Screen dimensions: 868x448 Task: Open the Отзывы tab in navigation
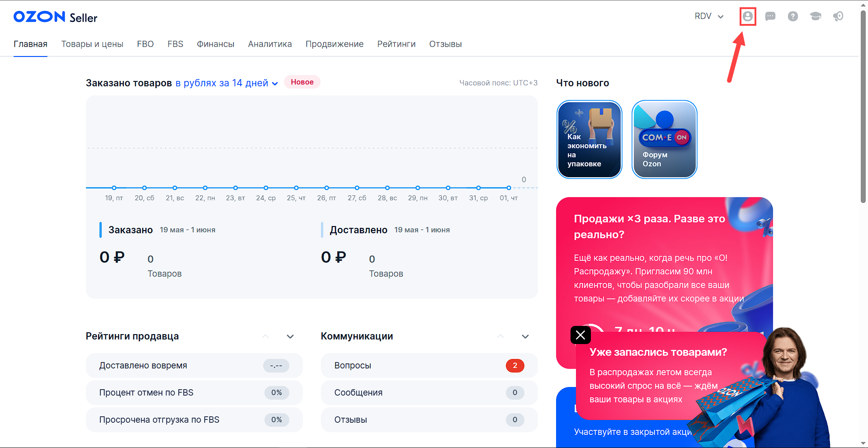point(445,44)
